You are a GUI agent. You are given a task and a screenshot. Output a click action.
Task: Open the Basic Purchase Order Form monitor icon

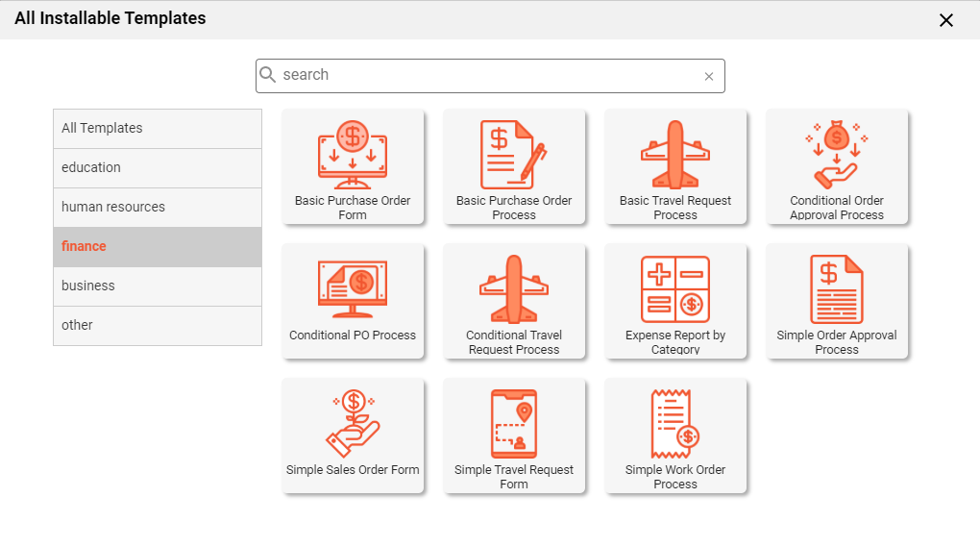(353, 155)
